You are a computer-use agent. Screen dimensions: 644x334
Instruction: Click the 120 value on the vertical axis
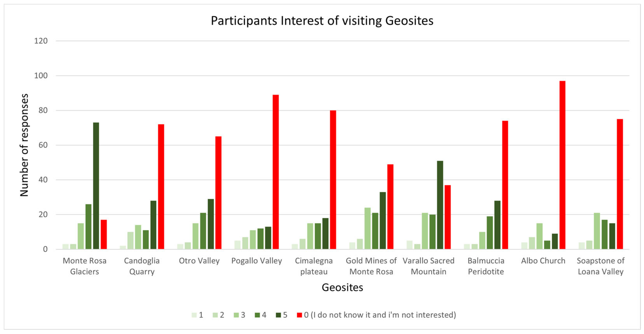41,41
